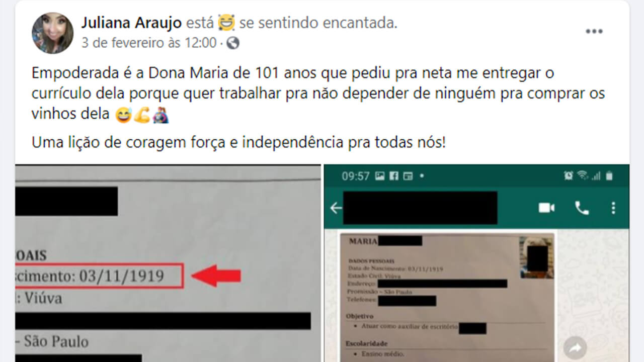Click the Facebook notification icon in status bar
The width and height of the screenshot is (644, 362).
[x=394, y=176]
